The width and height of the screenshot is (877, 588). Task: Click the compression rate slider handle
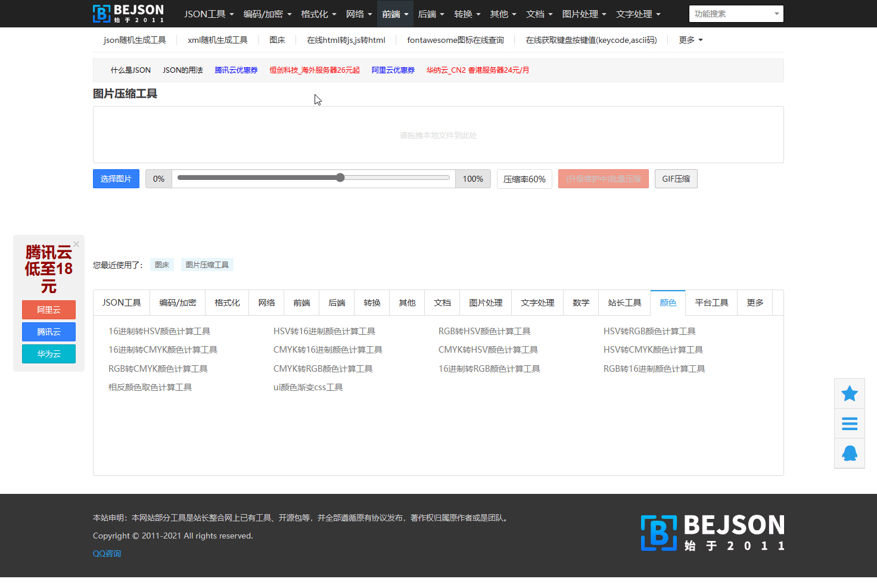coord(340,178)
